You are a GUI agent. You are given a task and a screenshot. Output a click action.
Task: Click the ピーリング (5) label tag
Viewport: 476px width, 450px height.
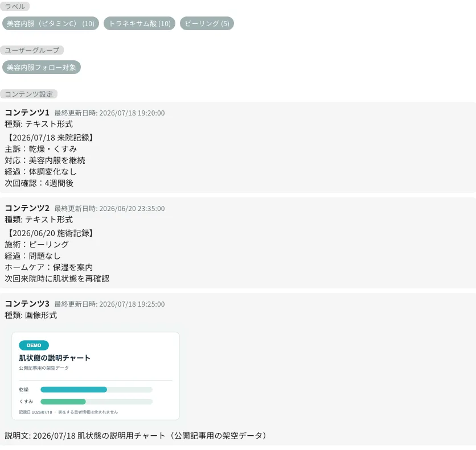pyautogui.click(x=207, y=23)
